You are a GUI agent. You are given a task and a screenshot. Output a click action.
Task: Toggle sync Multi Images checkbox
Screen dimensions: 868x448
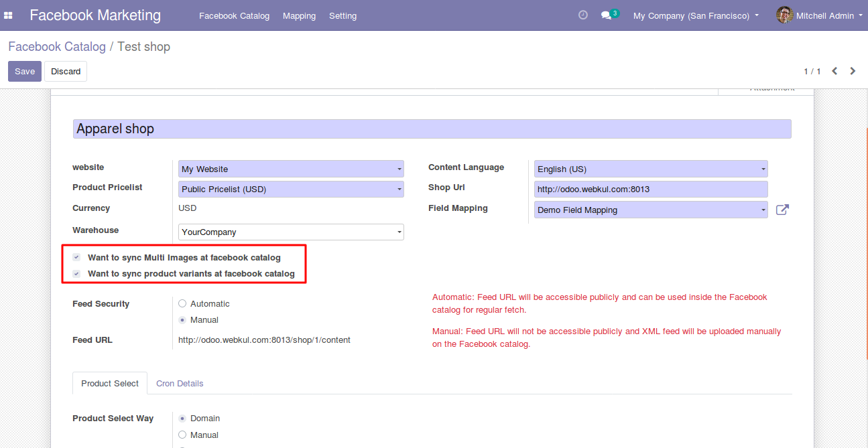coord(76,257)
